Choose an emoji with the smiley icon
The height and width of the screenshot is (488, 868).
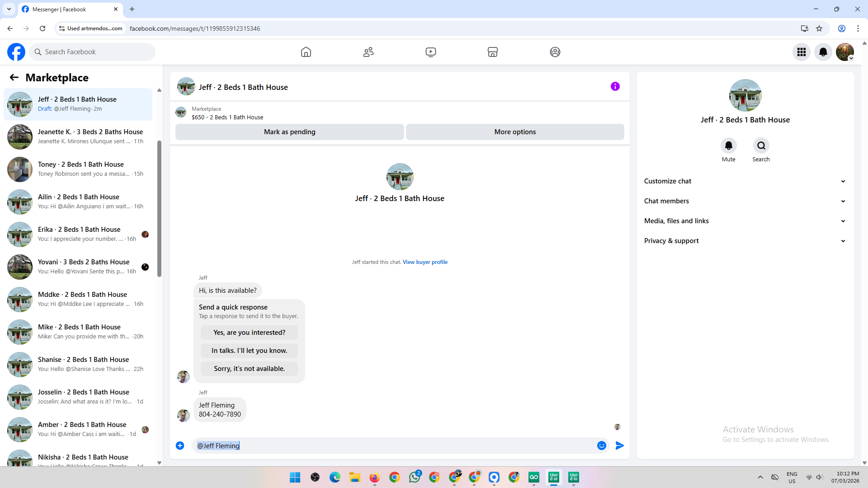(x=602, y=446)
